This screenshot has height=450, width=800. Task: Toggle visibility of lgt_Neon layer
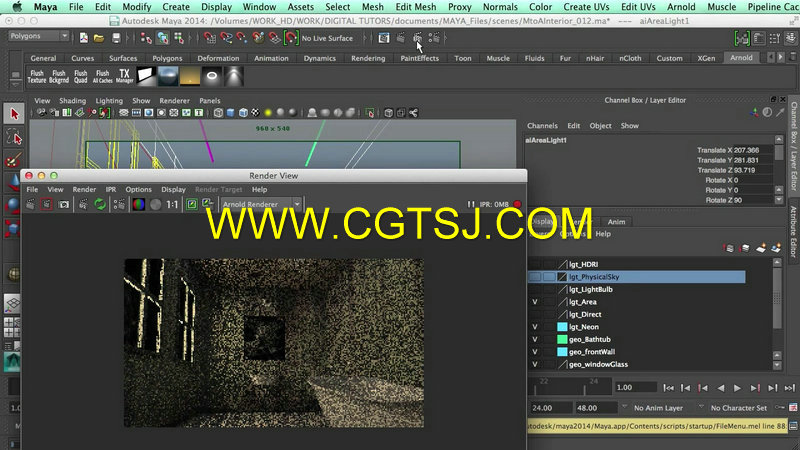tap(535, 327)
